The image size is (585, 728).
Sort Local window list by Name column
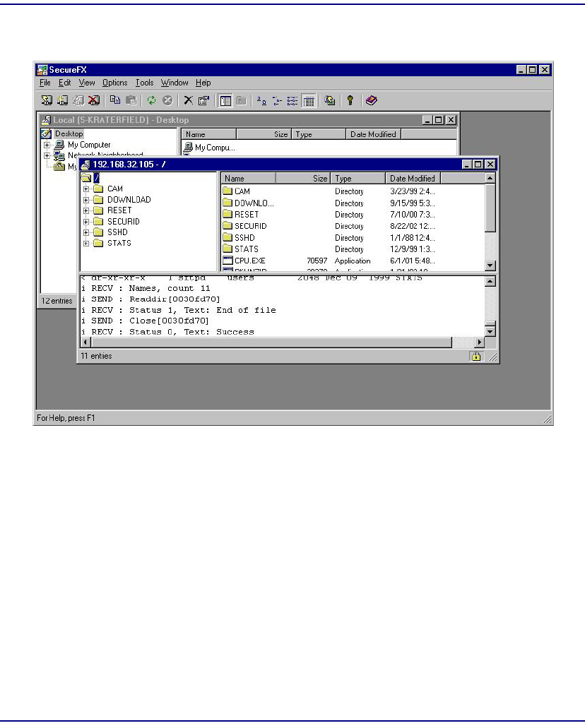pyautogui.click(x=208, y=134)
